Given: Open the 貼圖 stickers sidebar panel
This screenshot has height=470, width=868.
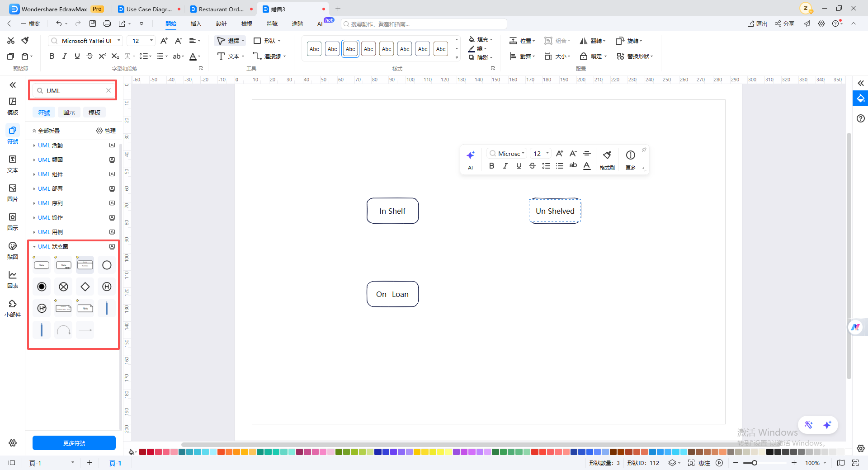Looking at the screenshot, I should pyautogui.click(x=13, y=250).
